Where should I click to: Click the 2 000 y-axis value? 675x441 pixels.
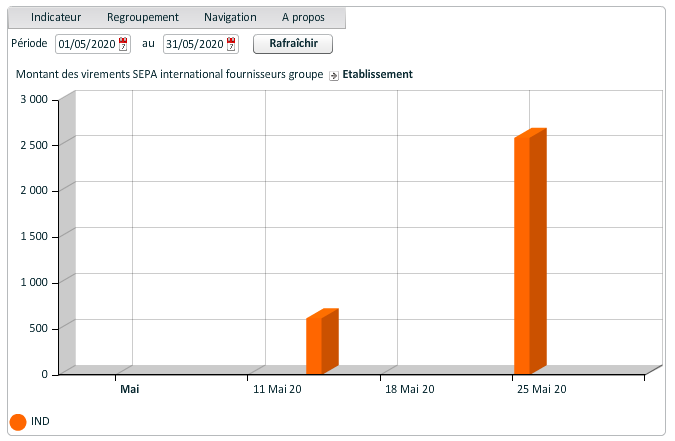click(x=34, y=190)
